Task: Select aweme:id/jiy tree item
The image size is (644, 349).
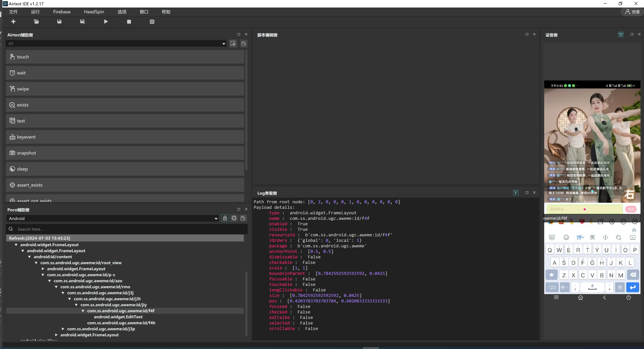Action: 113,305
